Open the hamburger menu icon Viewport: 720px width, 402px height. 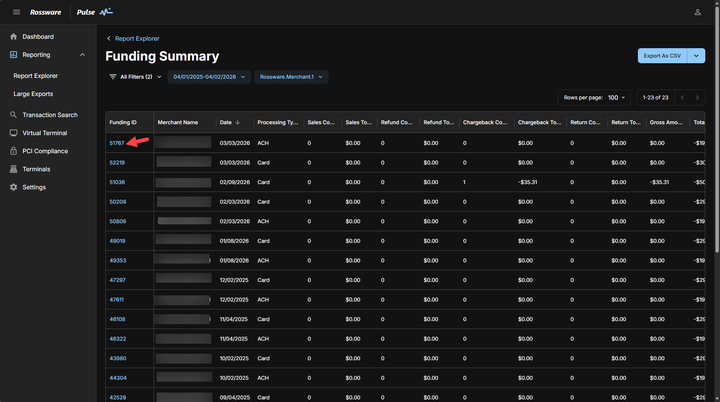tap(16, 12)
